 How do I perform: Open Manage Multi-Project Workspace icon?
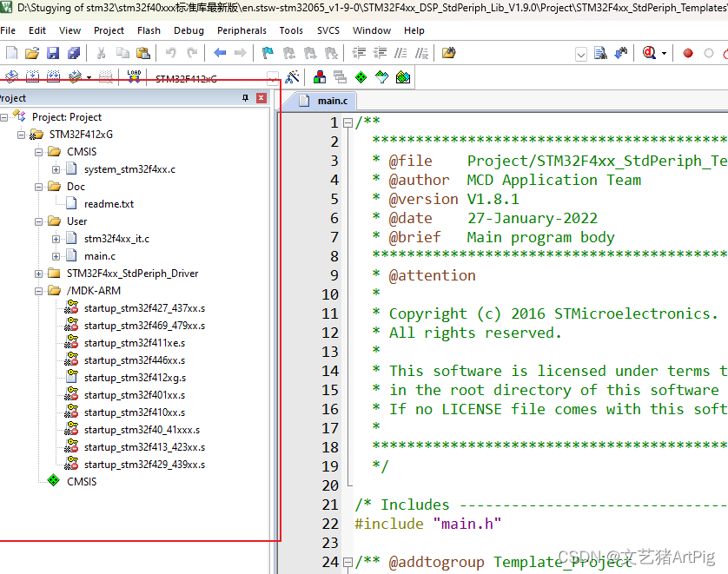pyautogui.click(x=341, y=77)
